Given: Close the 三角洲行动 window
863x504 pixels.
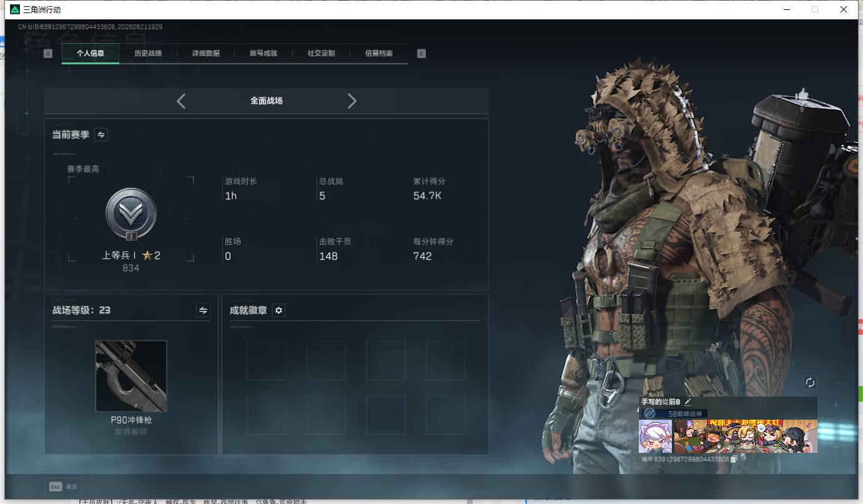Looking at the screenshot, I should coord(844,9).
